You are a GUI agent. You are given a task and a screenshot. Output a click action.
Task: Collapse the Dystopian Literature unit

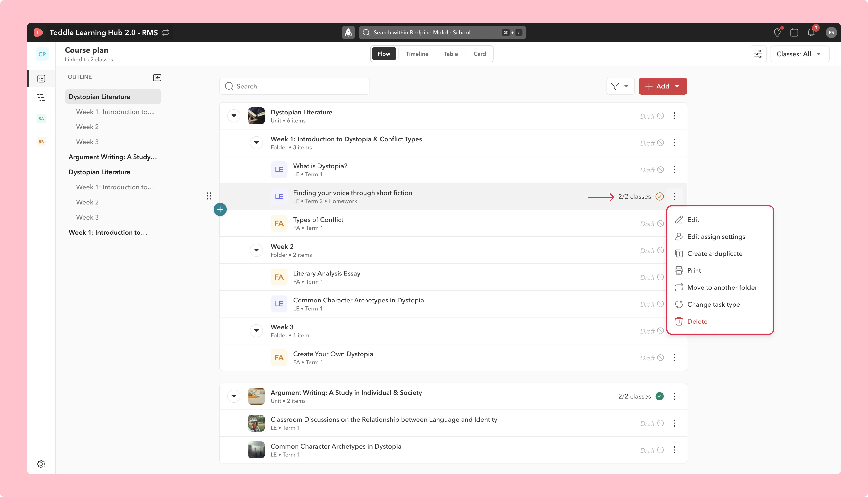[234, 116]
